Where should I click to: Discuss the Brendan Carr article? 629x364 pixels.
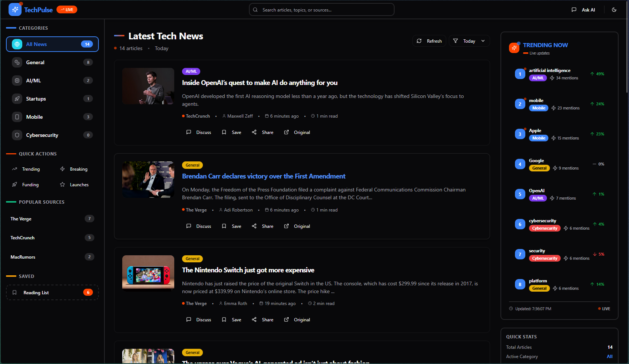pyautogui.click(x=199, y=226)
